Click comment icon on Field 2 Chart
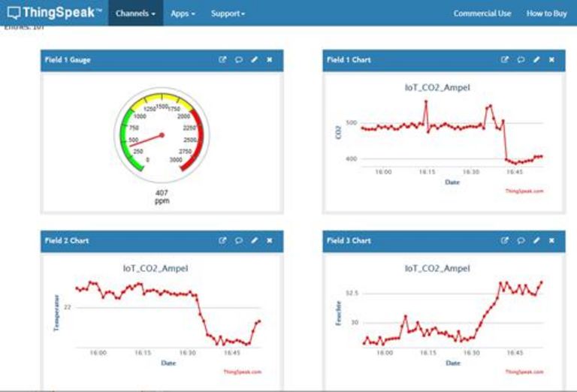 pos(238,241)
